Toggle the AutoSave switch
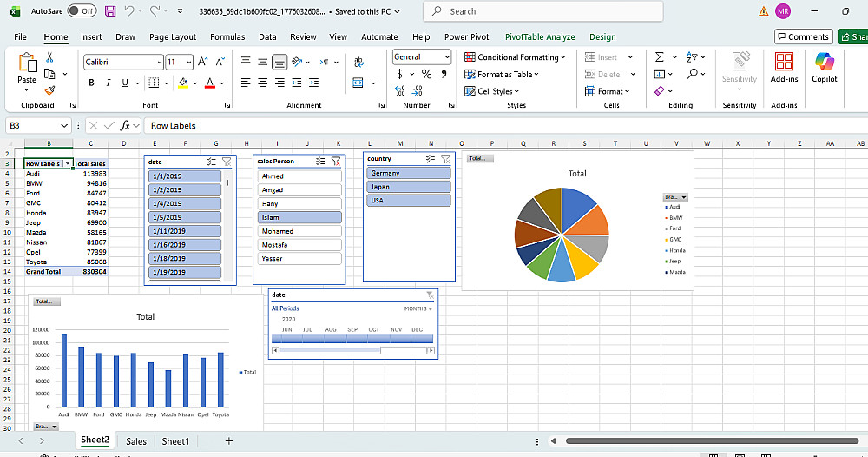The image size is (868, 457). pos(82,11)
